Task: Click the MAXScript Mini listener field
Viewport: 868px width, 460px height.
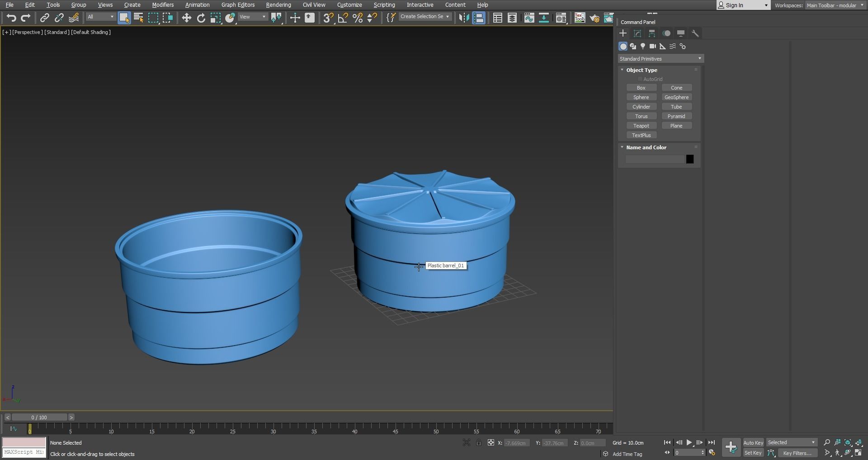Action: coord(24,452)
